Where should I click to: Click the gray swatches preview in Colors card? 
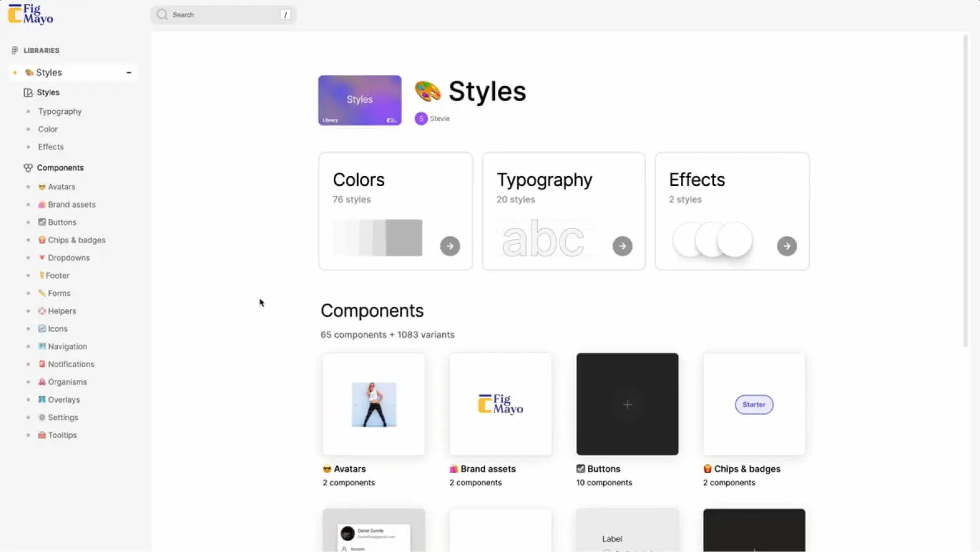(377, 238)
